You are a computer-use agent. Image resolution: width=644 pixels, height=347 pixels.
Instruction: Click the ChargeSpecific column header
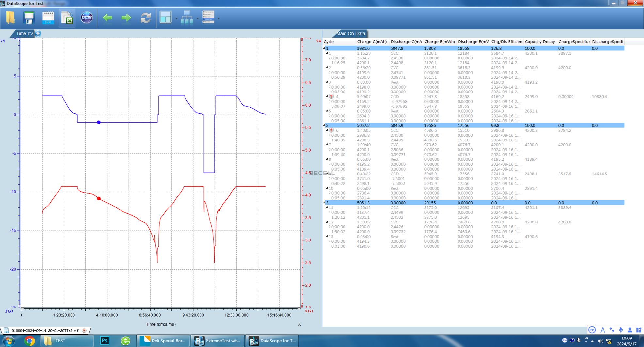(x=574, y=42)
